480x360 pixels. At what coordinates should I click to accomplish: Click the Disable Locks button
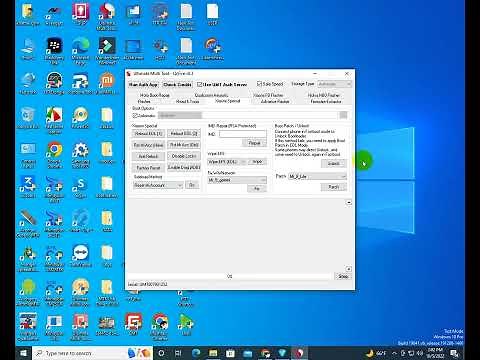184,156
